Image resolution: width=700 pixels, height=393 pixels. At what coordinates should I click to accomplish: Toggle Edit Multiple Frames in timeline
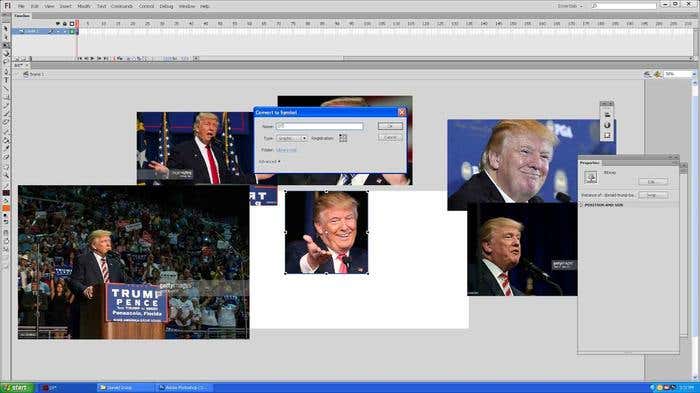(x=140, y=59)
